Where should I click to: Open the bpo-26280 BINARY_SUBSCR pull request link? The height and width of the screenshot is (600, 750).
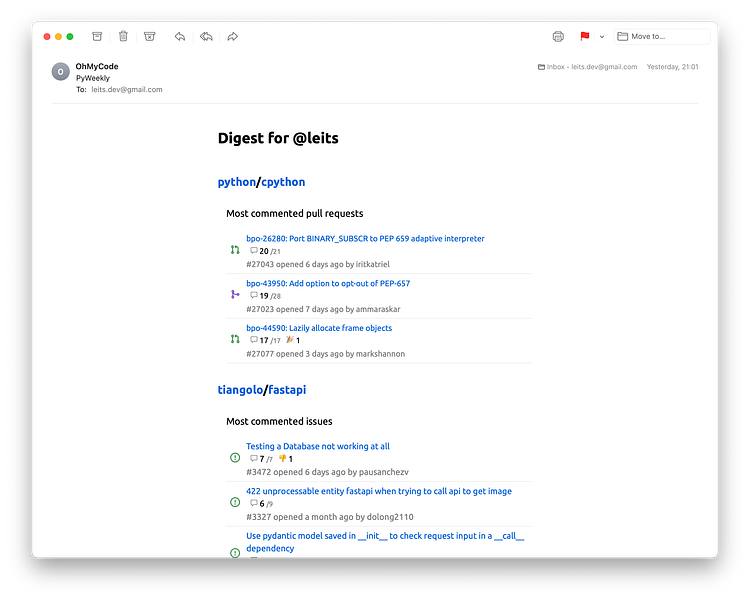click(365, 238)
